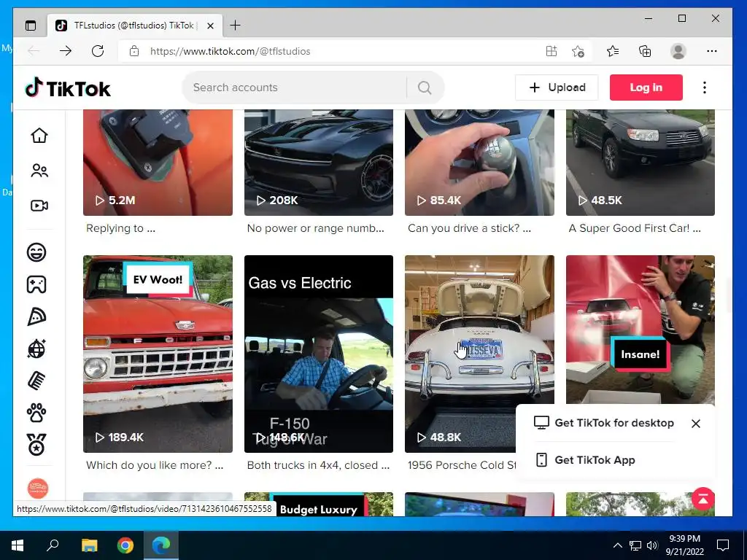Select the gaming controller category icon
Image resolution: width=747 pixels, height=560 pixels.
pyautogui.click(x=36, y=284)
